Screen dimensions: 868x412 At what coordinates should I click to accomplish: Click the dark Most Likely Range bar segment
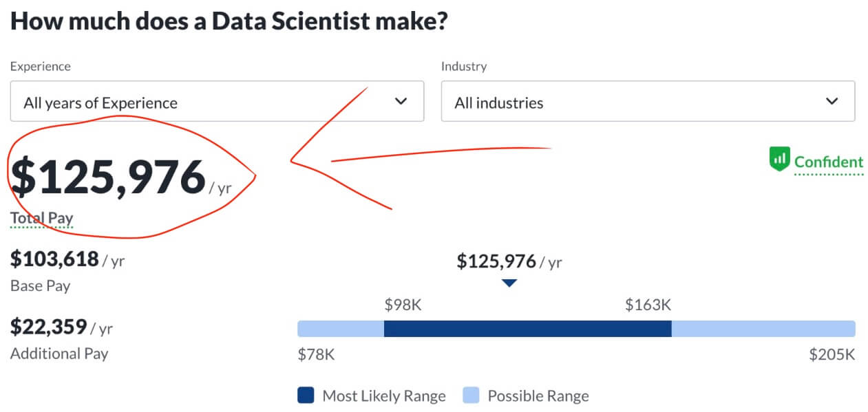[x=527, y=329]
